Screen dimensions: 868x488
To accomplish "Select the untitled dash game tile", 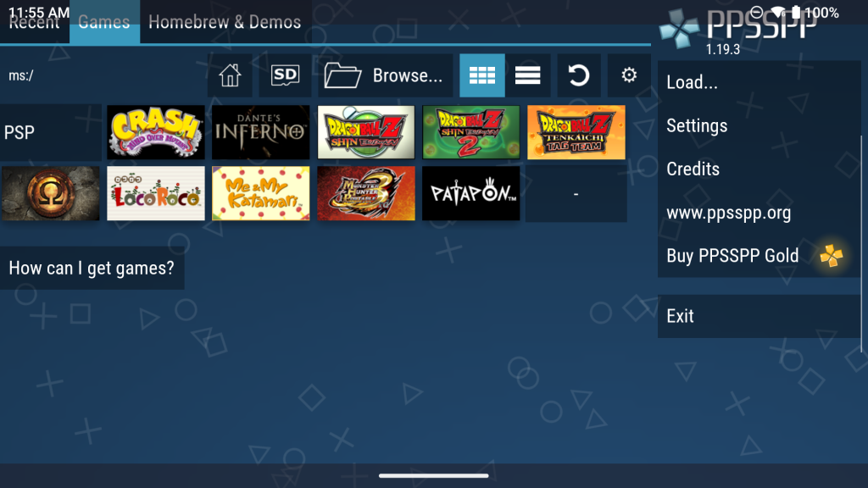I will pos(576,194).
